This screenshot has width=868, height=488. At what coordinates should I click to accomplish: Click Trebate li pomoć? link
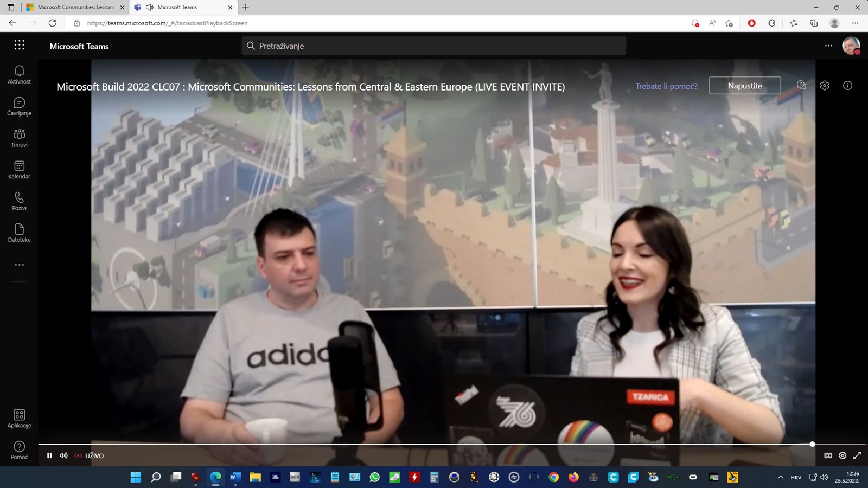666,86
